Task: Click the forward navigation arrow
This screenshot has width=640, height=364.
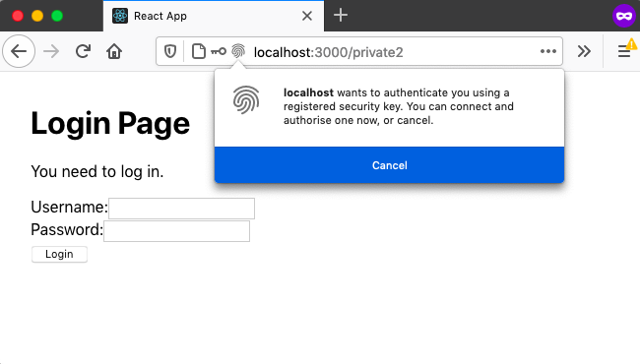Action: pyautogui.click(x=51, y=51)
